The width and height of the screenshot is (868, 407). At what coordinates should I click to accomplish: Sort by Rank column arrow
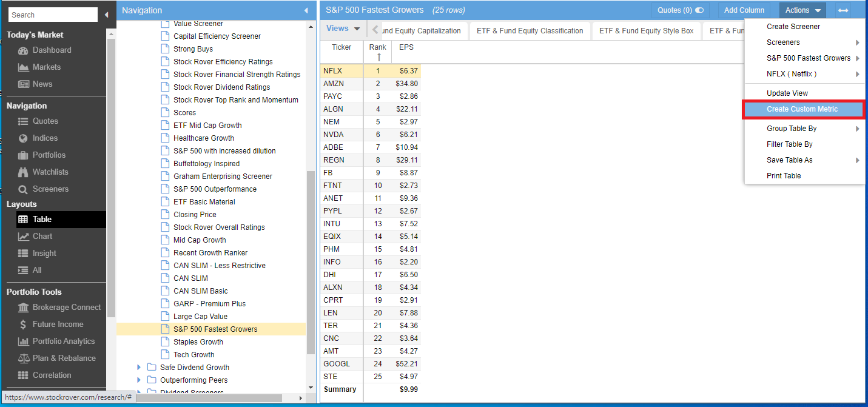click(379, 57)
